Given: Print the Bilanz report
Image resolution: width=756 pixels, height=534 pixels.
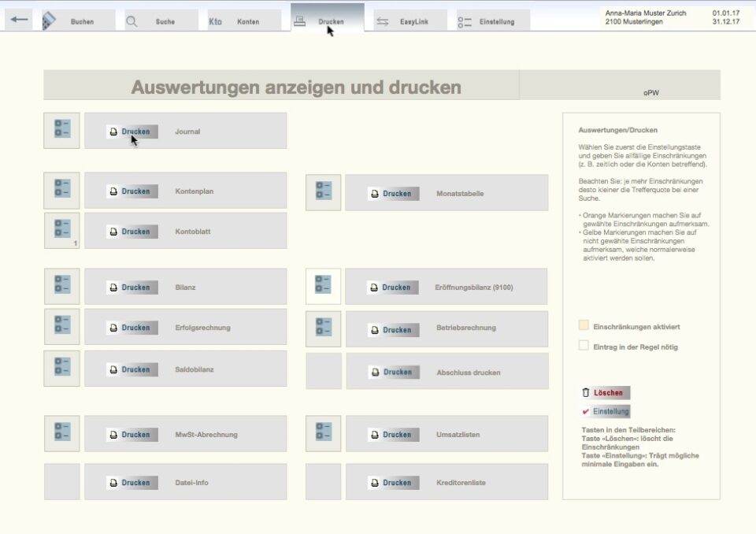Looking at the screenshot, I should [x=132, y=287].
